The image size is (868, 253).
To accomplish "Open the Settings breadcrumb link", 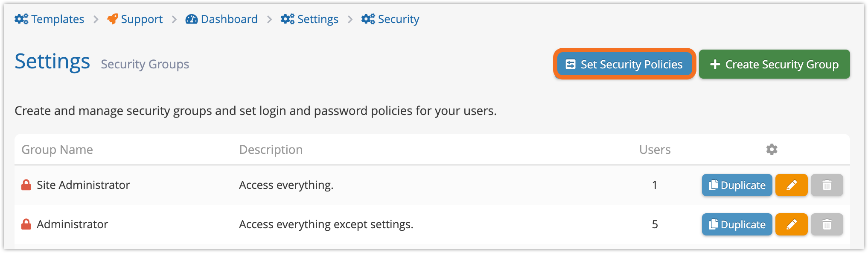I will pos(317,19).
